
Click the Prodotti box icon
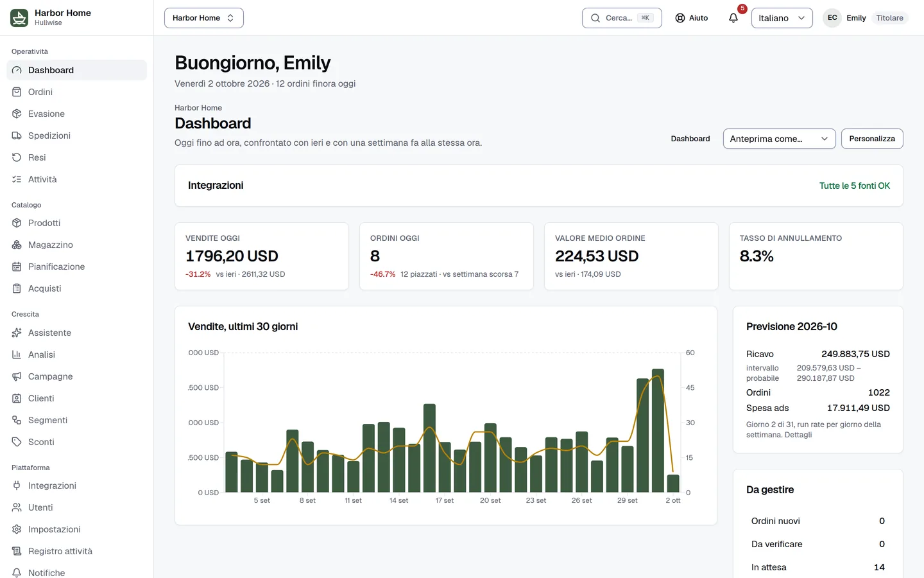tap(17, 223)
